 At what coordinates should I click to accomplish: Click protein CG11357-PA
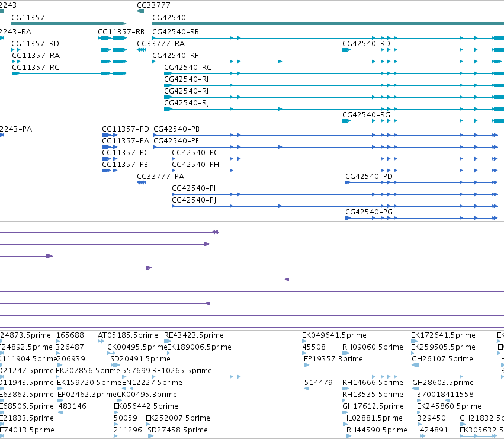[x=126, y=141]
